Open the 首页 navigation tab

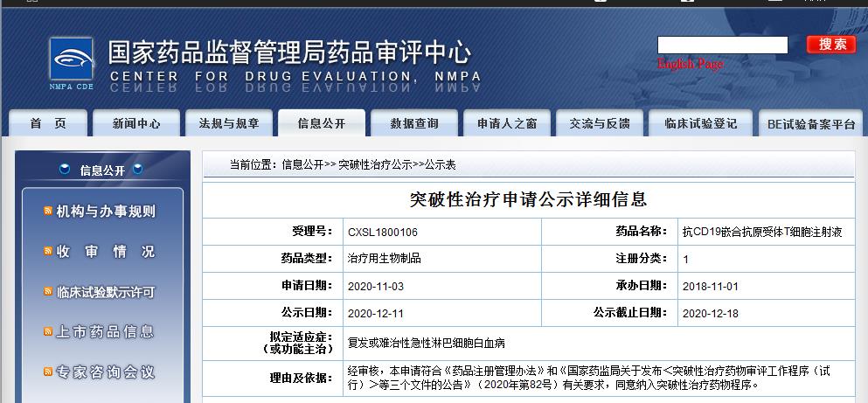(x=47, y=124)
